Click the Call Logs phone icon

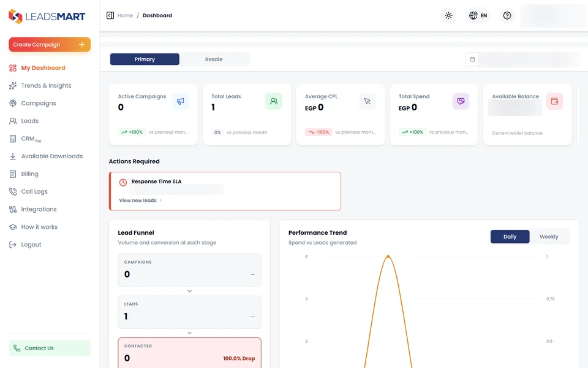[13, 191]
